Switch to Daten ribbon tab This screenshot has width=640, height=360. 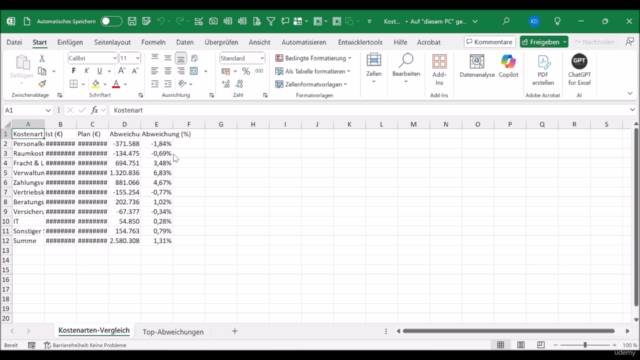[185, 42]
